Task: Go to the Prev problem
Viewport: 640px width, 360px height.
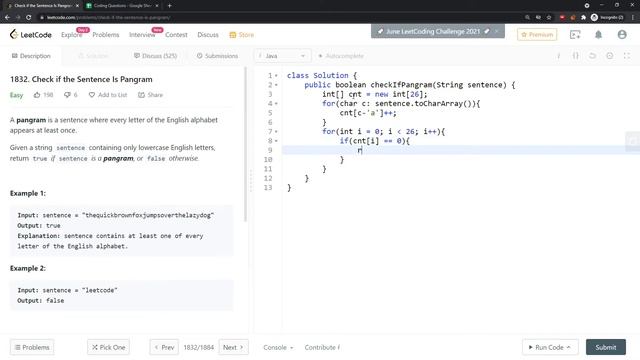Action: (164, 347)
